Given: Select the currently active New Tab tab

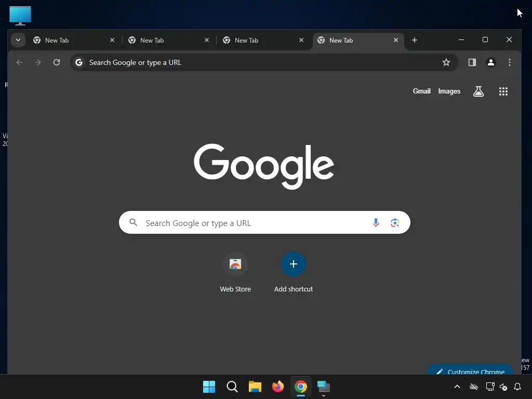Looking at the screenshot, I should [358, 40].
